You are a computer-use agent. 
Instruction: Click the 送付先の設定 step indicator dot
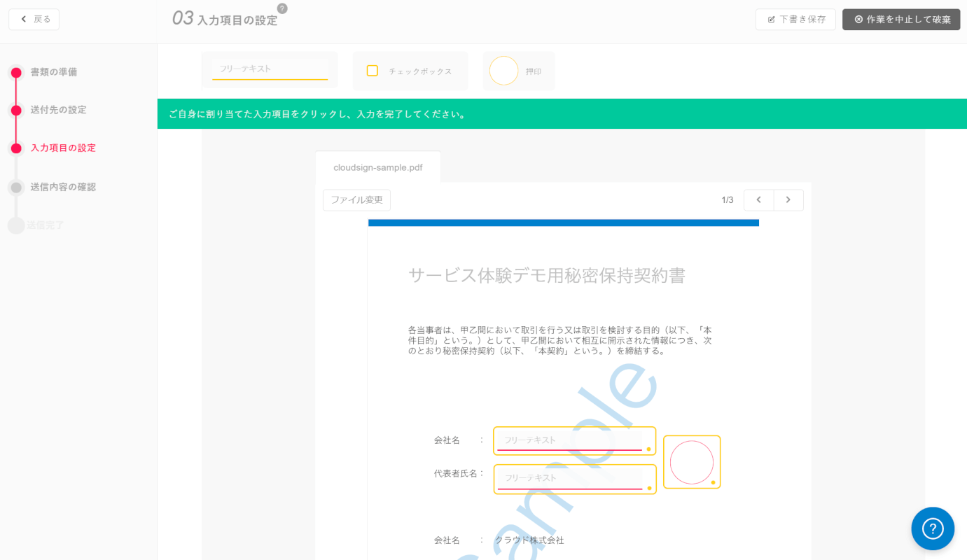[15, 109]
